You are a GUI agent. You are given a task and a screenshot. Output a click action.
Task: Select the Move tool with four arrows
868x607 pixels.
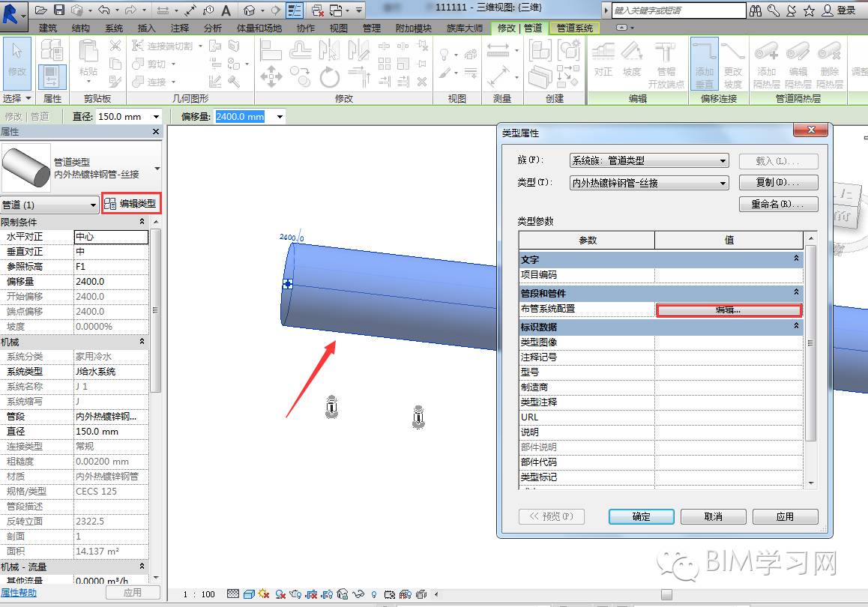(x=271, y=76)
